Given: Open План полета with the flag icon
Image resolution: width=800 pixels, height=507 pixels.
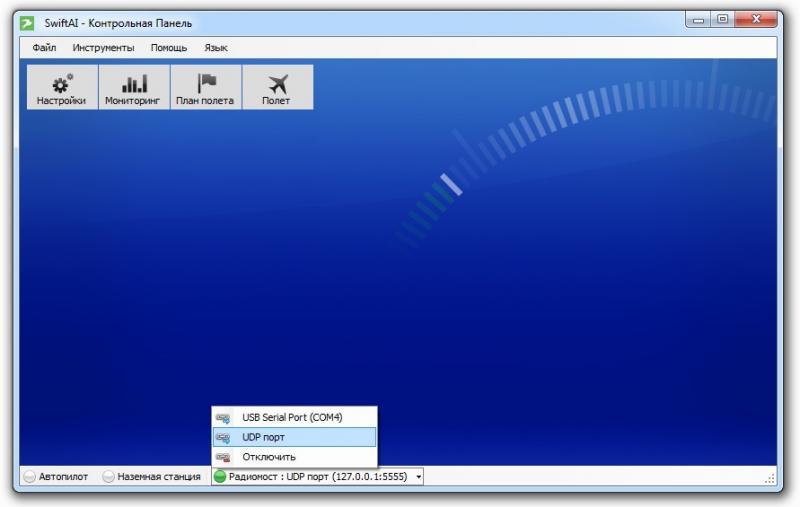Looking at the screenshot, I should click(205, 88).
